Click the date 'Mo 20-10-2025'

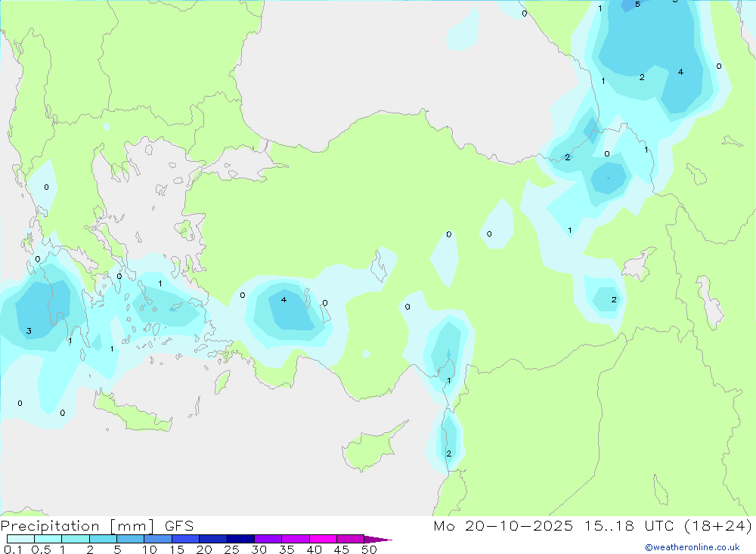[x=503, y=526]
